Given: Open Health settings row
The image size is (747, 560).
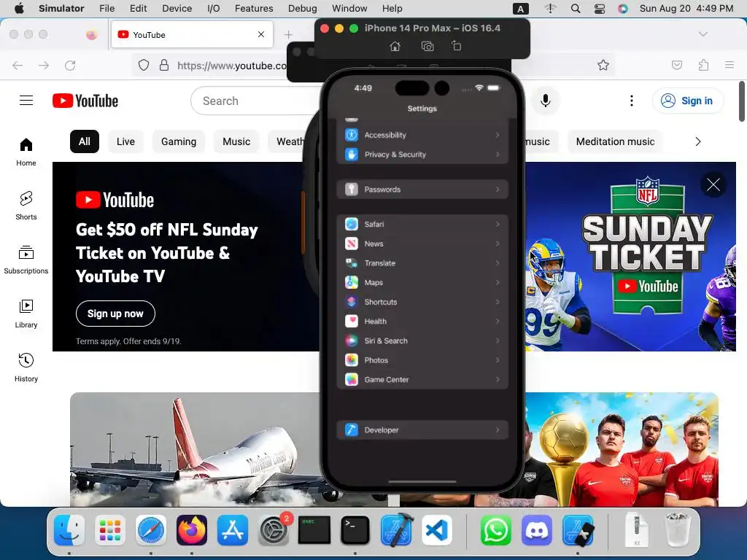Looking at the screenshot, I should point(422,322).
